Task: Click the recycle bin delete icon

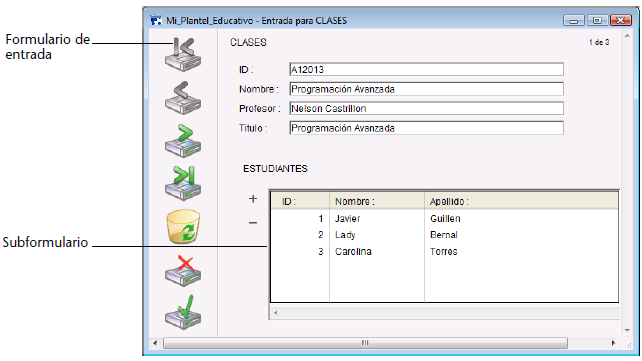Action: [x=183, y=226]
